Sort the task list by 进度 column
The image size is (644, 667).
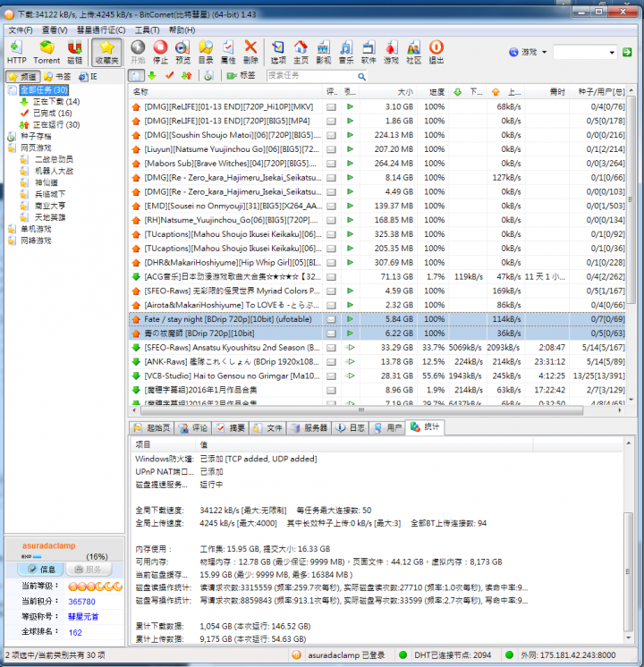[432, 91]
